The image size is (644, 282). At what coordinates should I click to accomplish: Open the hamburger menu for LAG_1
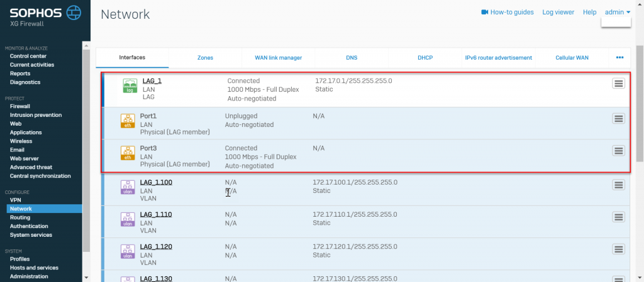coord(619,83)
